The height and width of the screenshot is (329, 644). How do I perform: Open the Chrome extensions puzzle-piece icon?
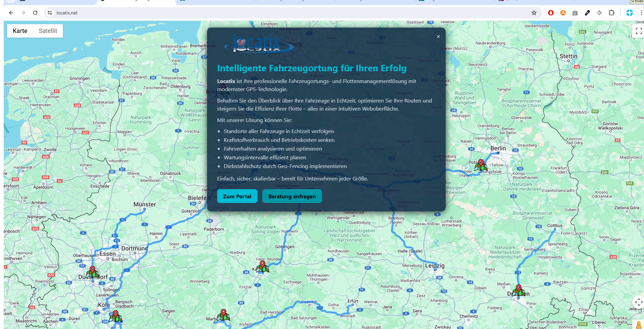click(x=612, y=13)
